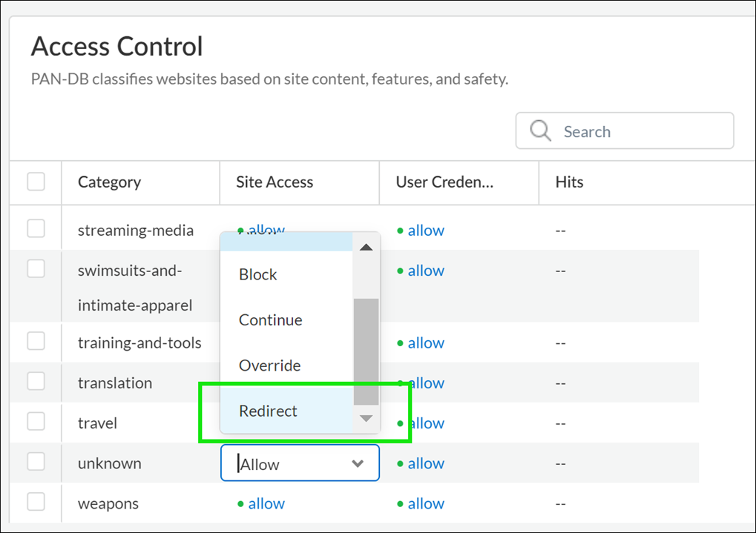Check the weapons row checkbox
Screen dimensions: 756x533
click(x=36, y=502)
